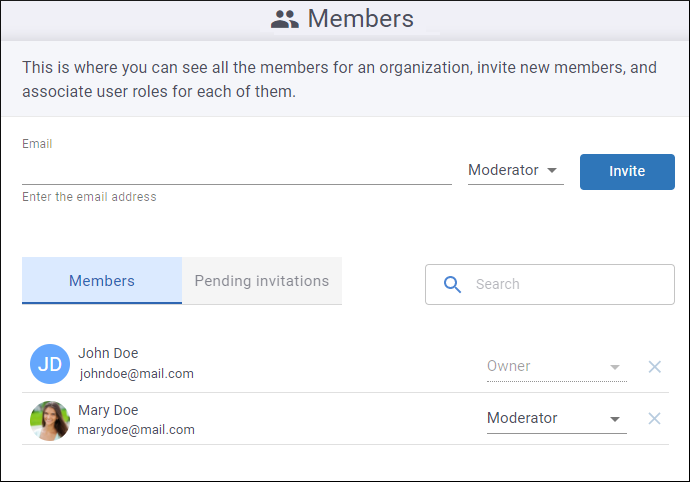Click Mary Doe's profile photo

point(50,421)
